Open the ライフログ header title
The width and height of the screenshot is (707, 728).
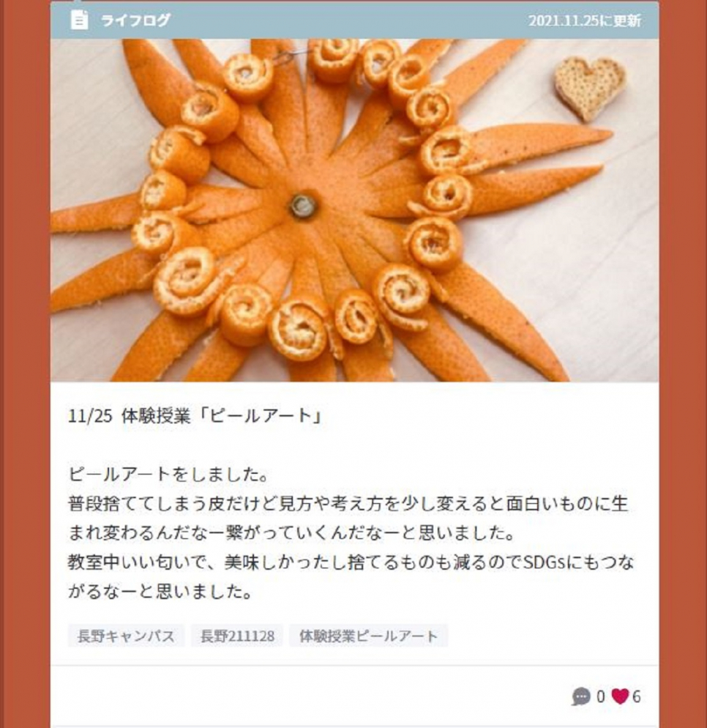tap(135, 21)
